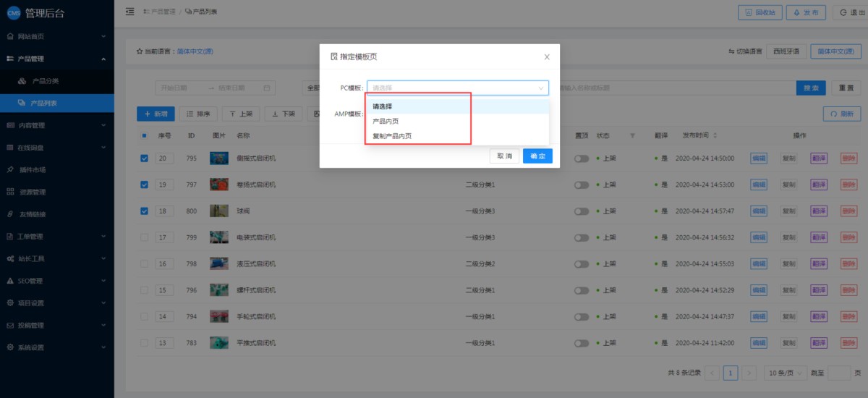Click the sort arrows beside 发布时间

715,135
